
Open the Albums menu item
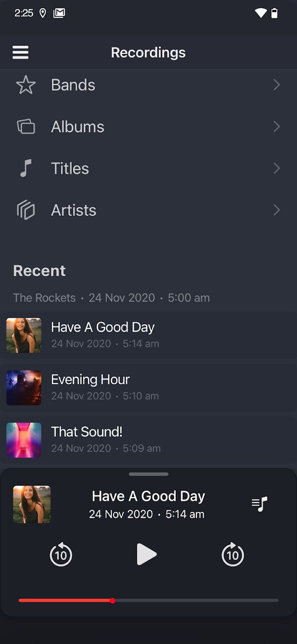(78, 127)
